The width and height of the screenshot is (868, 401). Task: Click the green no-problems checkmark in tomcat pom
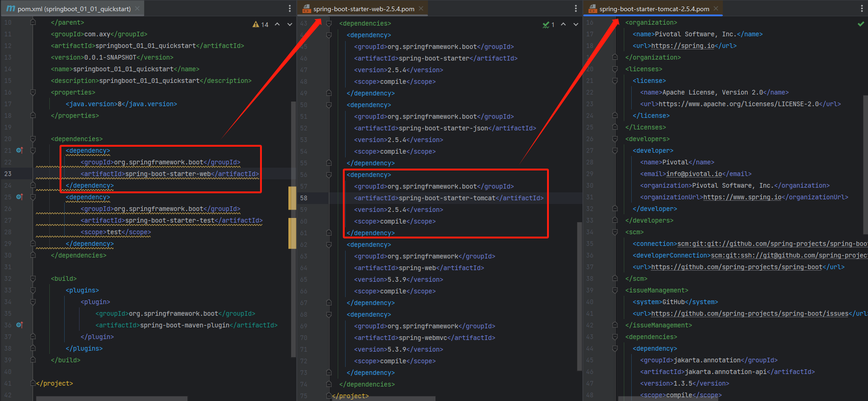[861, 24]
